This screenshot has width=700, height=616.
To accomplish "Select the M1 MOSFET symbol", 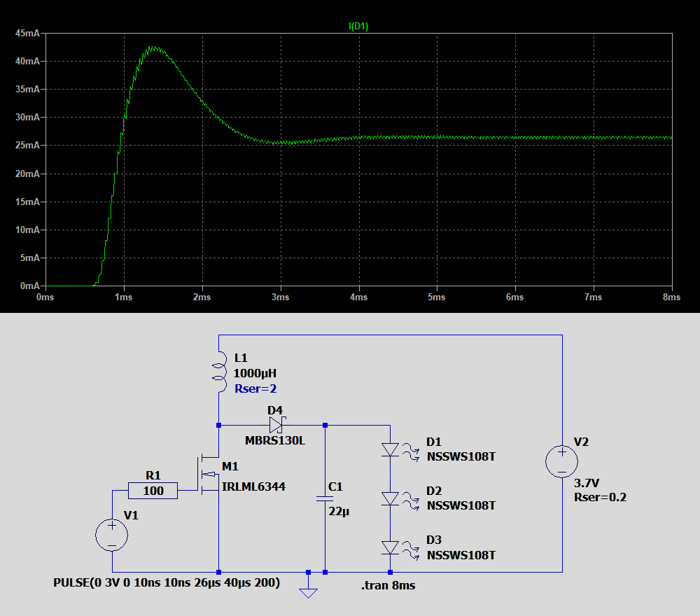I will [208, 475].
